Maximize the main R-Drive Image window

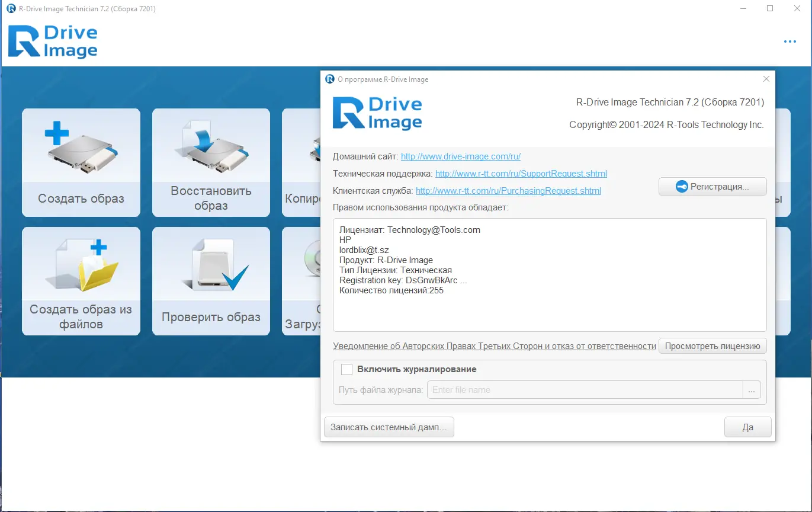pyautogui.click(x=770, y=8)
